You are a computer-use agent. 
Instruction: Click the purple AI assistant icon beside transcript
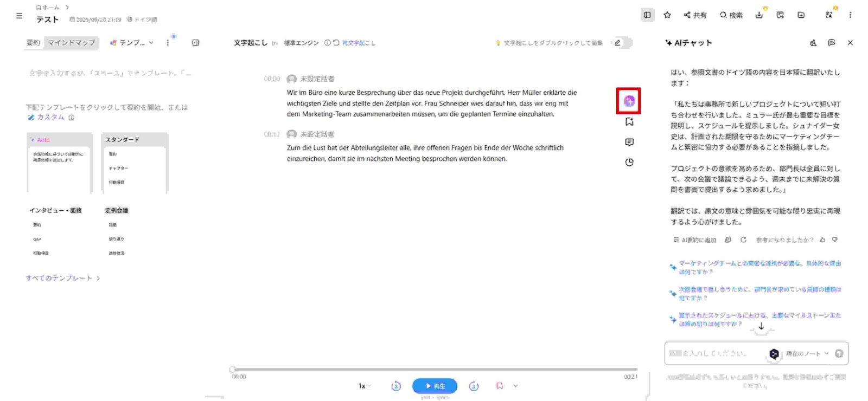pyautogui.click(x=629, y=101)
